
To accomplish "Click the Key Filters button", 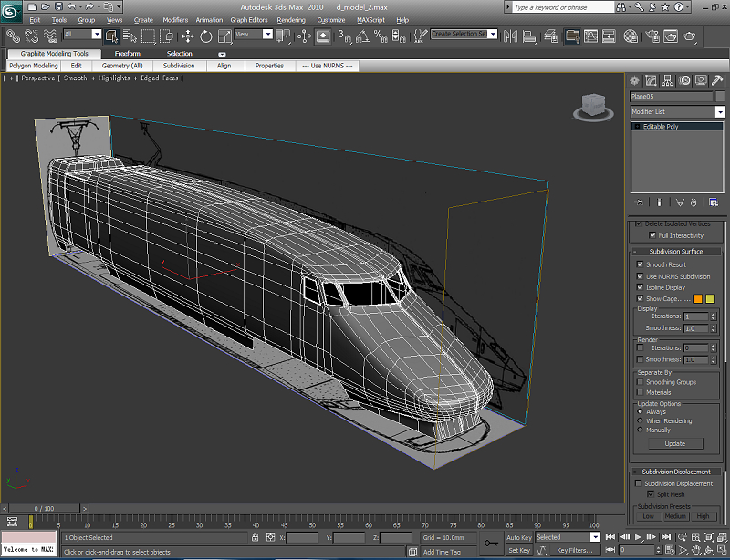I will coord(574,550).
